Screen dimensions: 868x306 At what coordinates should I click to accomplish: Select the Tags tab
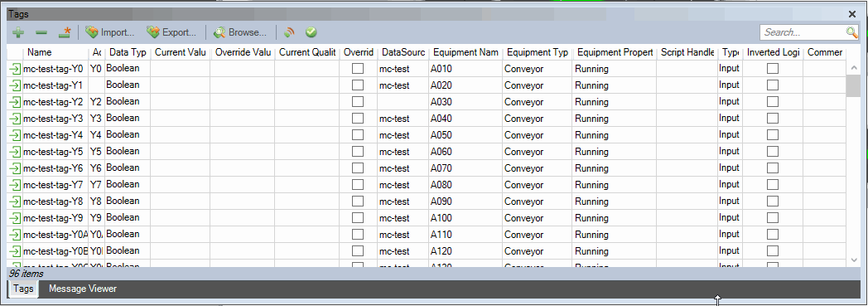click(x=23, y=289)
